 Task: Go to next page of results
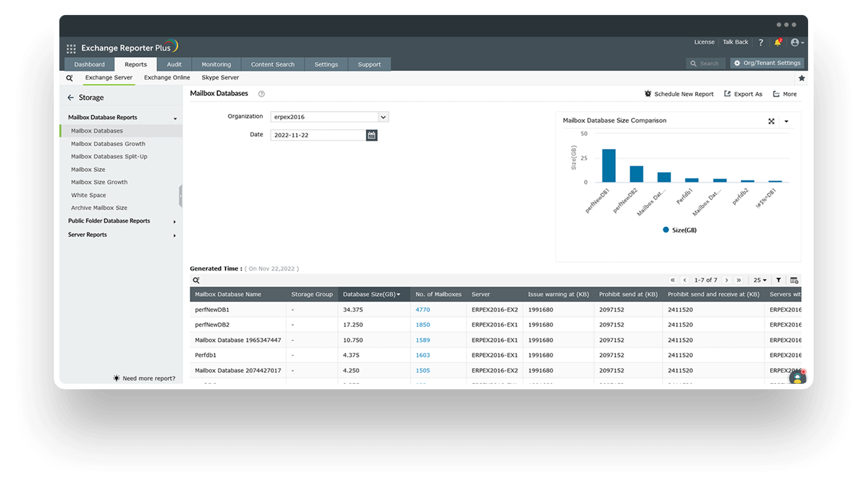[x=727, y=280]
